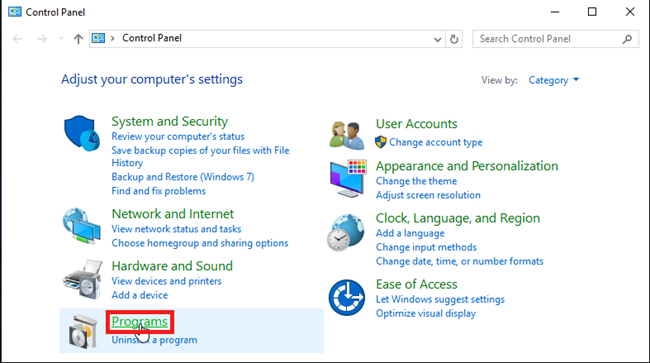Click the Forward navigation arrow
The height and width of the screenshot is (363, 650).
[x=42, y=39]
